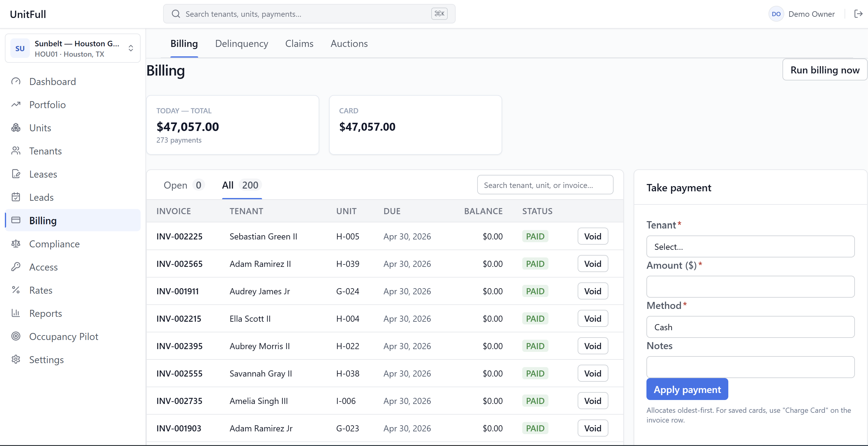The height and width of the screenshot is (446, 868).
Task: Void invoice INV-002735
Action: [x=593, y=401]
